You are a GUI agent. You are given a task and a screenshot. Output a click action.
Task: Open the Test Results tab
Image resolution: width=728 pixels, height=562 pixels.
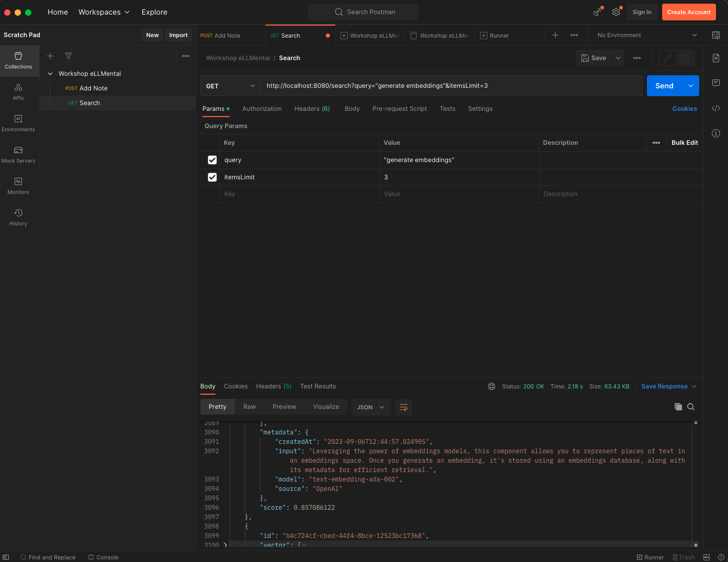point(318,386)
